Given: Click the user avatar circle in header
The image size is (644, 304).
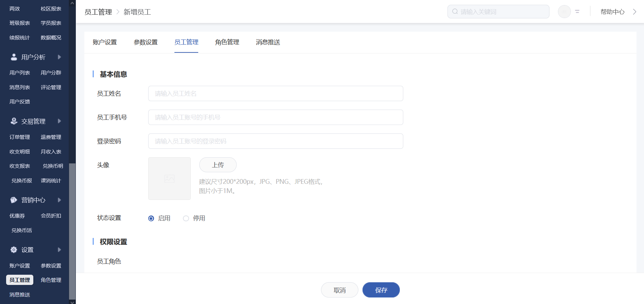Looking at the screenshot, I should pyautogui.click(x=564, y=12).
